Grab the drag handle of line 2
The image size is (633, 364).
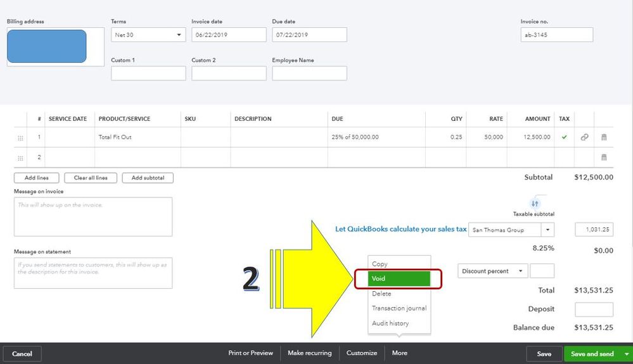(20, 158)
